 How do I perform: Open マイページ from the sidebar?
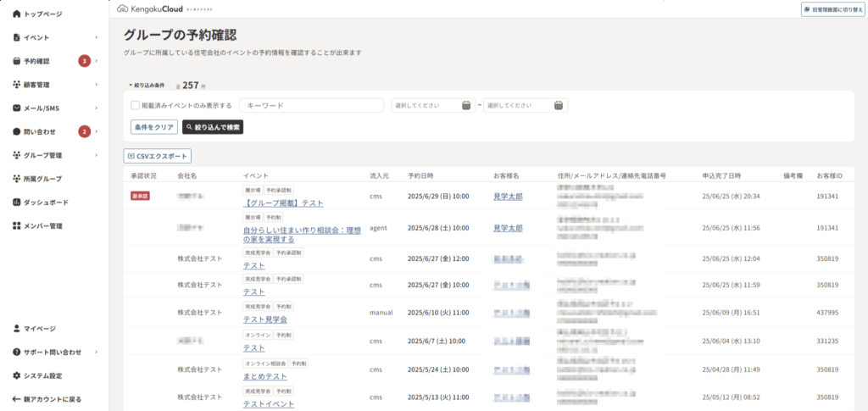(39, 328)
